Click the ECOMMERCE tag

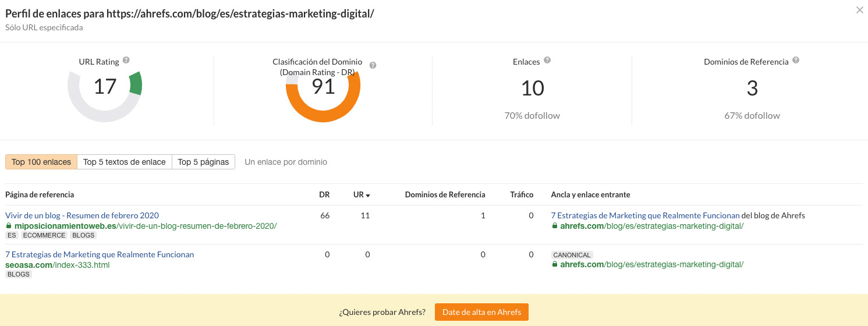[44, 236]
